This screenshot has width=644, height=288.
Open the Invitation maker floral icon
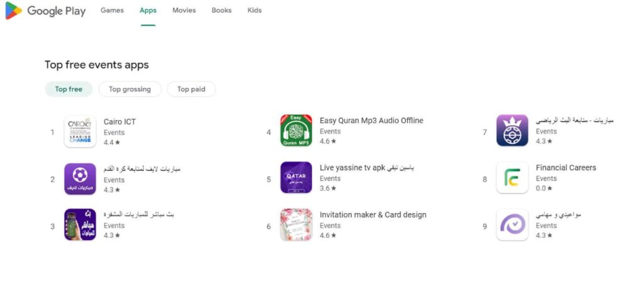coord(296,224)
